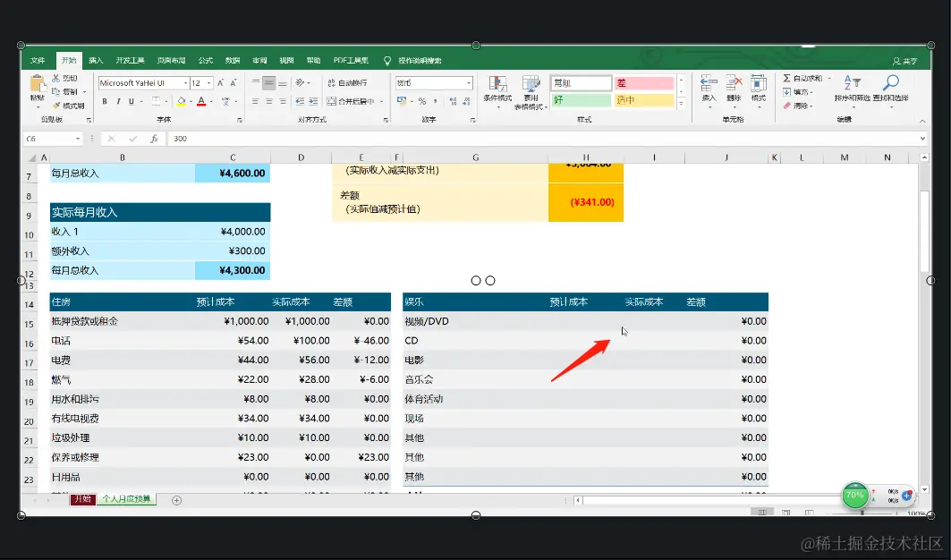Image resolution: width=951 pixels, height=560 pixels.
Task: Click the Tell Me search (操作说明搜索) box
Action: click(420, 61)
